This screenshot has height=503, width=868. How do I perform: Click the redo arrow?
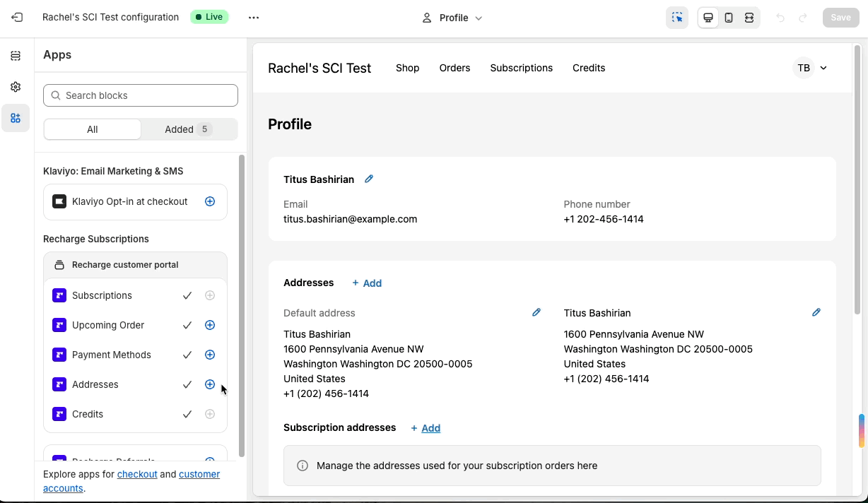click(x=803, y=18)
